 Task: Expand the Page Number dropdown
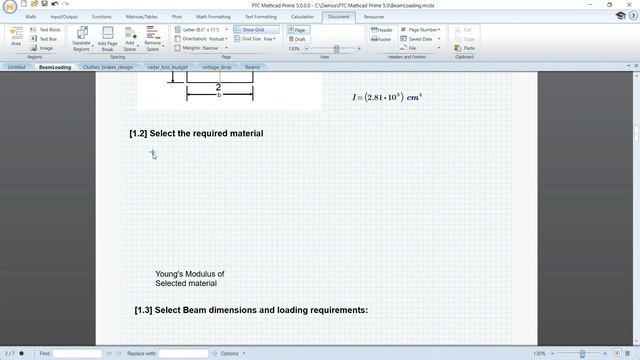[439, 30]
